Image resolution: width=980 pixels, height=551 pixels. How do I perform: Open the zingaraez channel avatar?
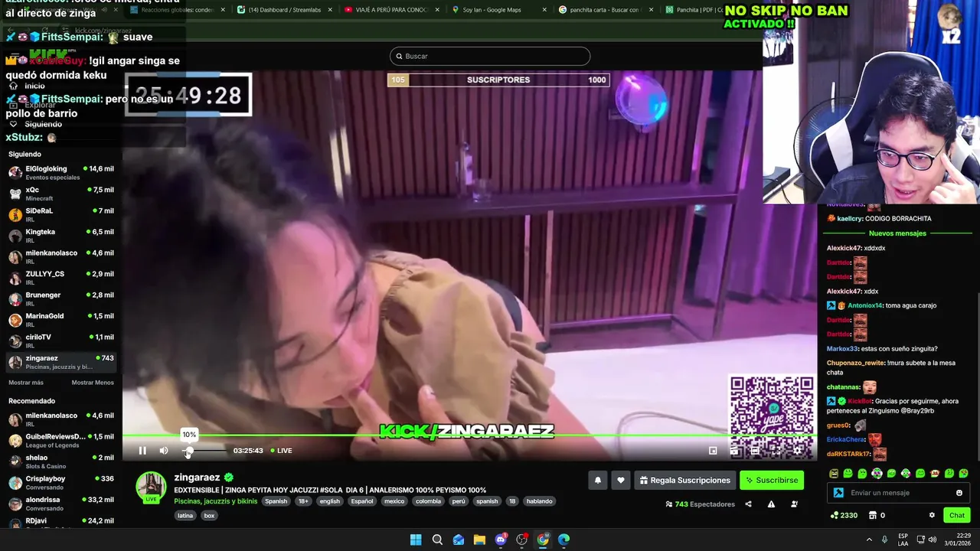click(151, 487)
